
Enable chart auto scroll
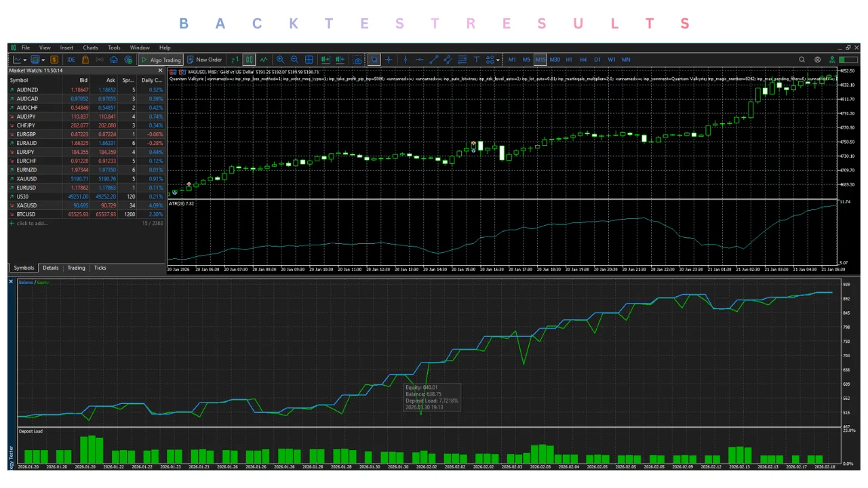click(x=325, y=60)
